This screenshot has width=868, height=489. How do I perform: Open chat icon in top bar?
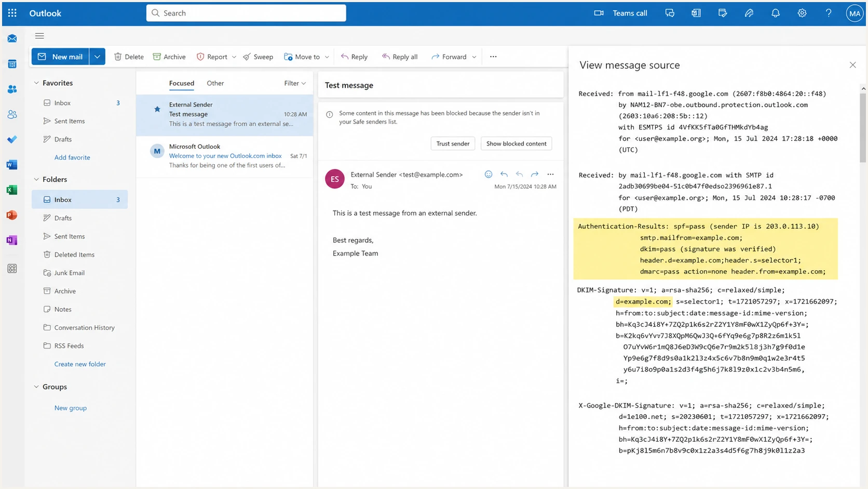pos(670,13)
